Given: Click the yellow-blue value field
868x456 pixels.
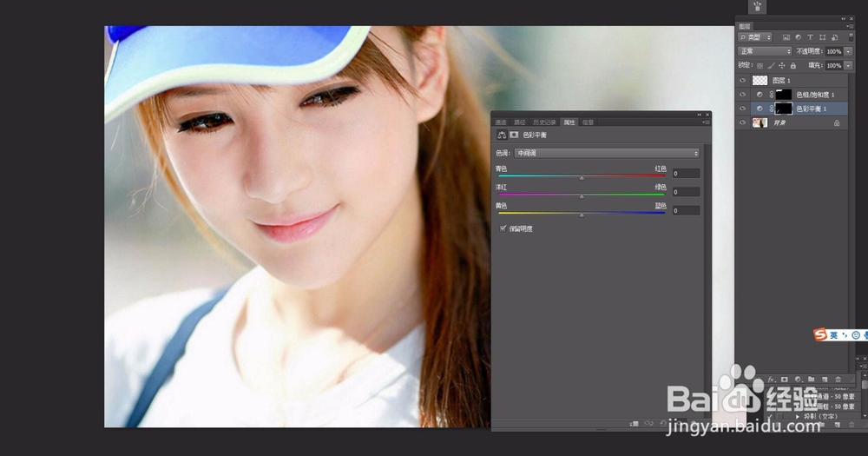Looking at the screenshot, I should tap(686, 210).
